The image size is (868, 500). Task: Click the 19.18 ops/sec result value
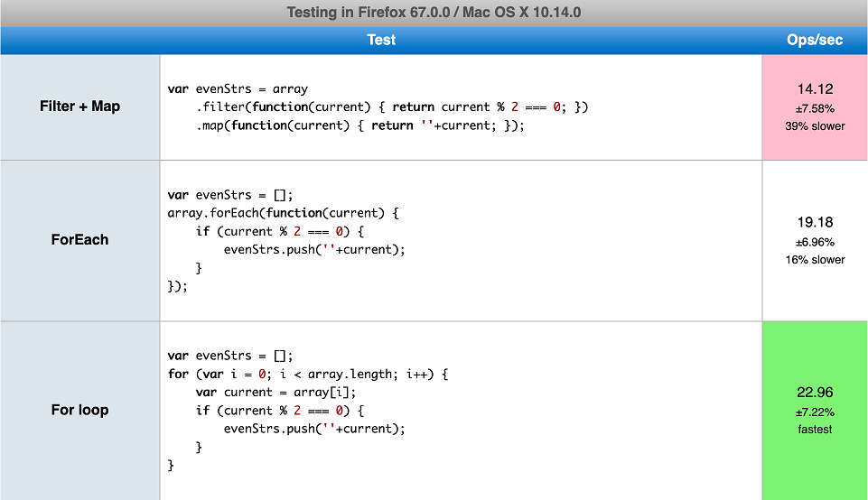click(x=815, y=222)
